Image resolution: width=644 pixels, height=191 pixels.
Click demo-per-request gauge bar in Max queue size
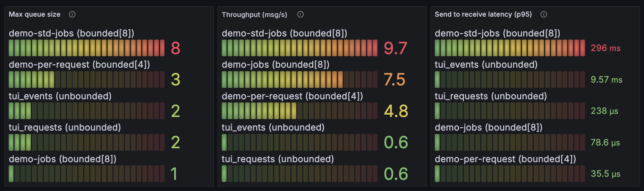coord(86,79)
